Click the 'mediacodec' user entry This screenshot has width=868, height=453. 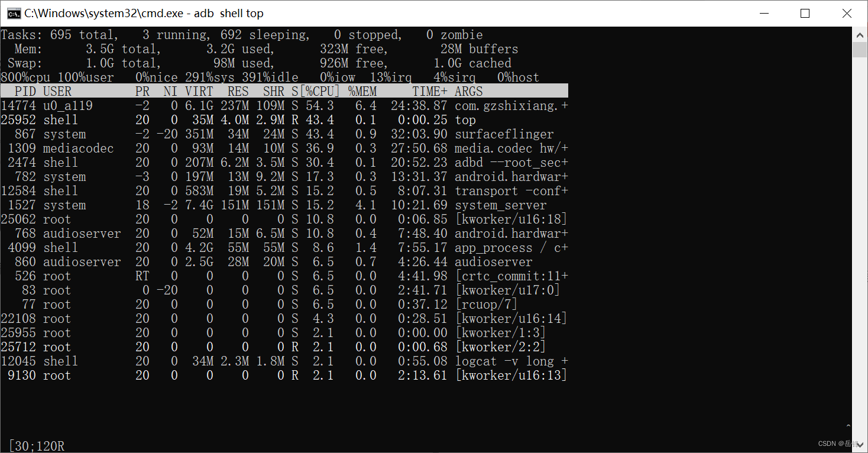(79, 148)
